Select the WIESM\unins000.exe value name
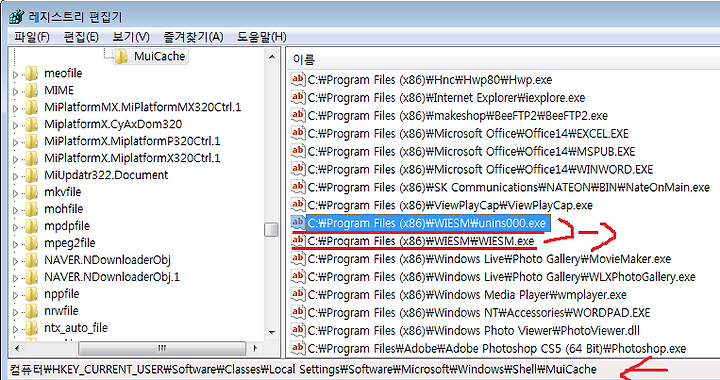Image resolution: width=720 pixels, height=380 pixels. coord(427,223)
